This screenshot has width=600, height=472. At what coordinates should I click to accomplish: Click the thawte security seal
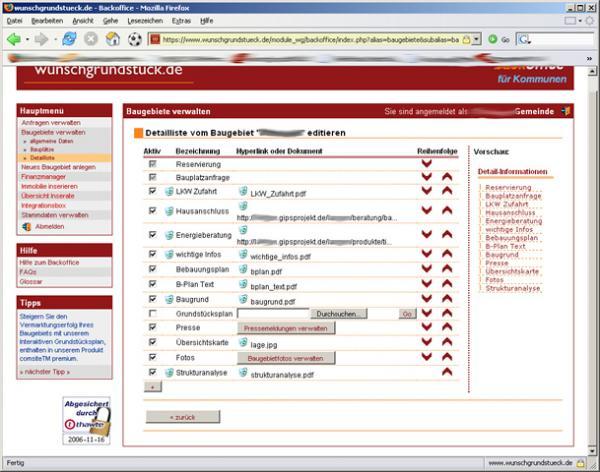pyautogui.click(x=87, y=420)
